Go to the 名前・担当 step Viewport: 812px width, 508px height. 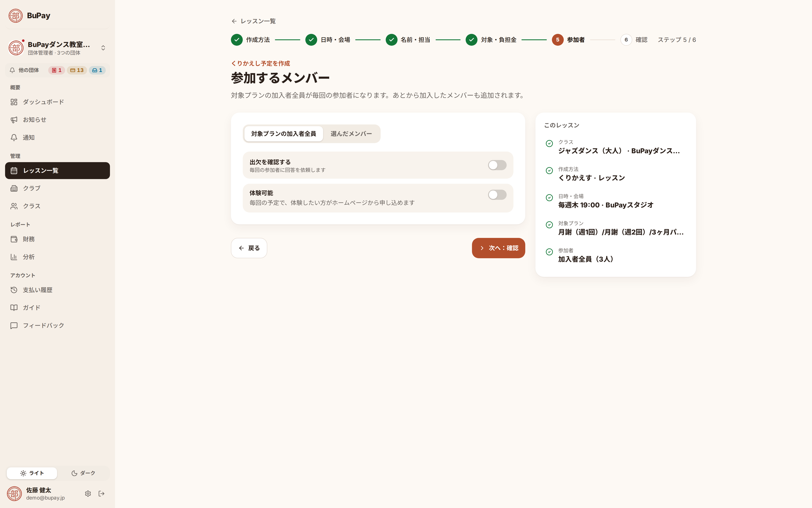click(408, 40)
